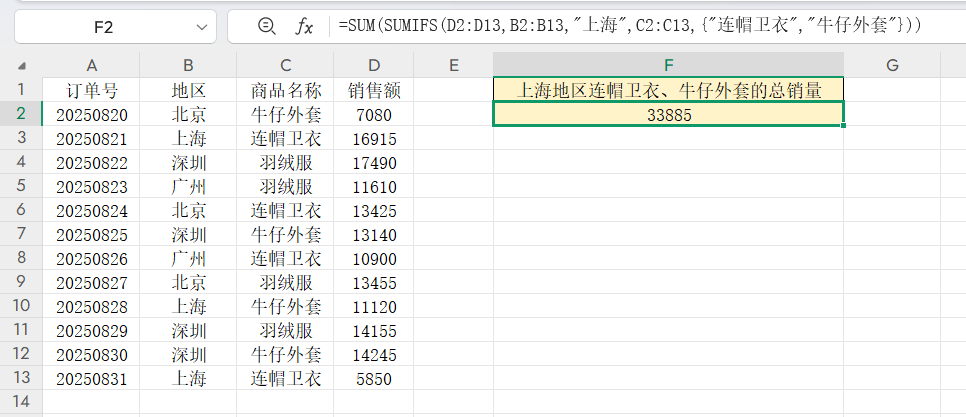The height and width of the screenshot is (417, 966).
Task: Select sales amount cell 17490
Action: (373, 163)
